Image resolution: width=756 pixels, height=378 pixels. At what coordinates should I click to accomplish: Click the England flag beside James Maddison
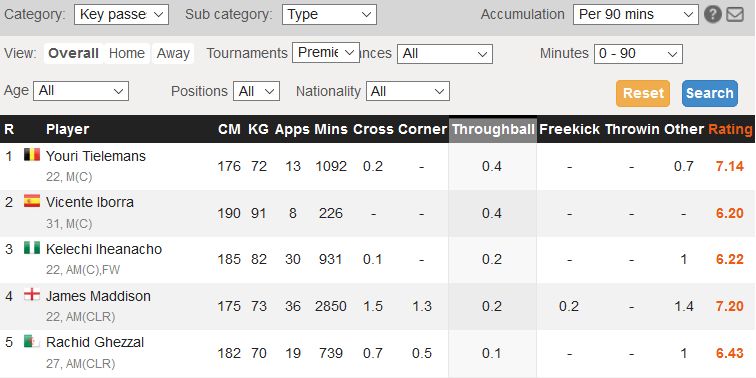[x=32, y=294]
